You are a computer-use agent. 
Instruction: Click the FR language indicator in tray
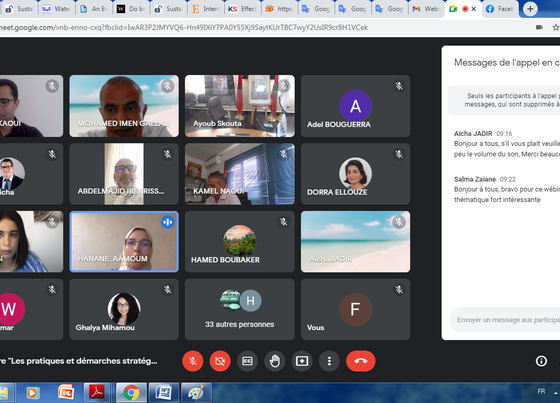coord(541,392)
